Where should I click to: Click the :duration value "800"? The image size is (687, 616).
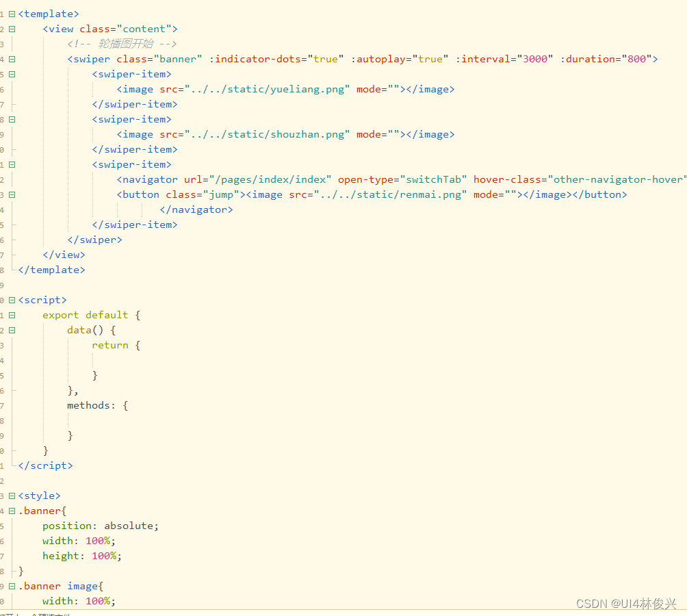click(636, 59)
